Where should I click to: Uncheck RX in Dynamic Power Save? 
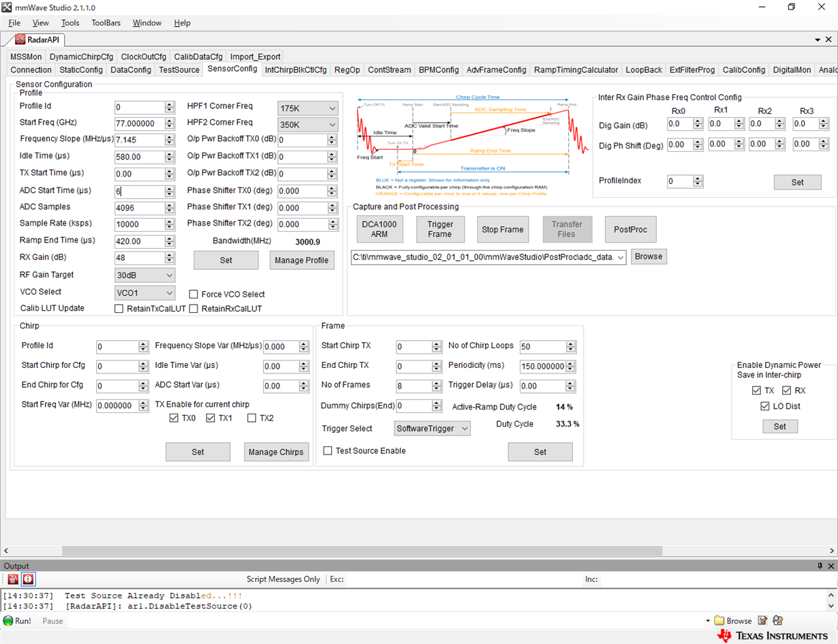[787, 390]
